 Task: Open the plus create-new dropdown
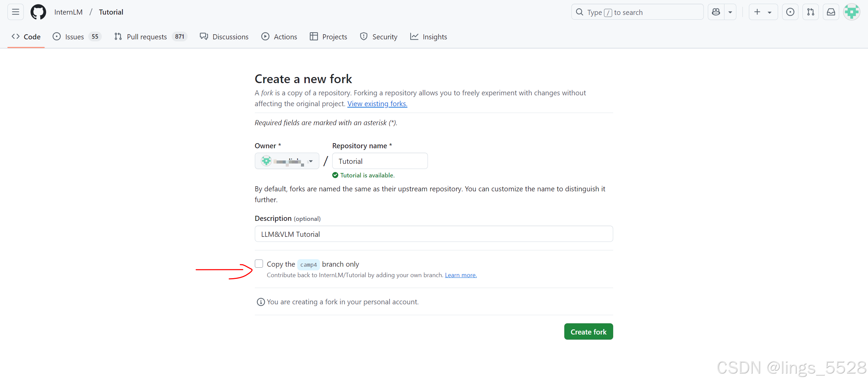pos(763,12)
